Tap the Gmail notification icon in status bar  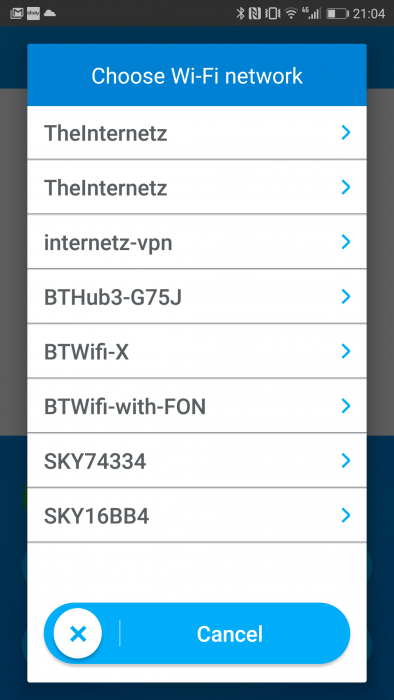[17, 13]
